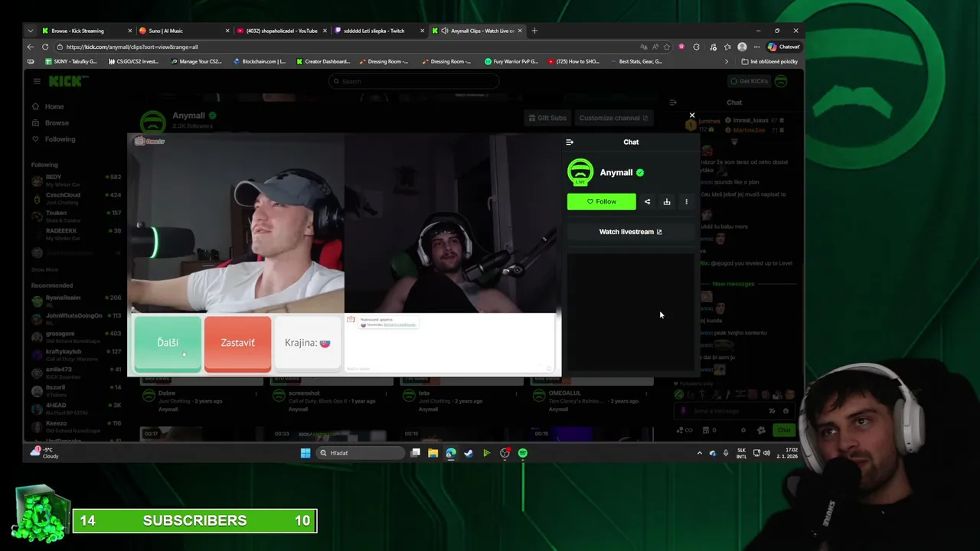Open Kick user avatar menu top right
The image size is (980, 551).
(781, 81)
